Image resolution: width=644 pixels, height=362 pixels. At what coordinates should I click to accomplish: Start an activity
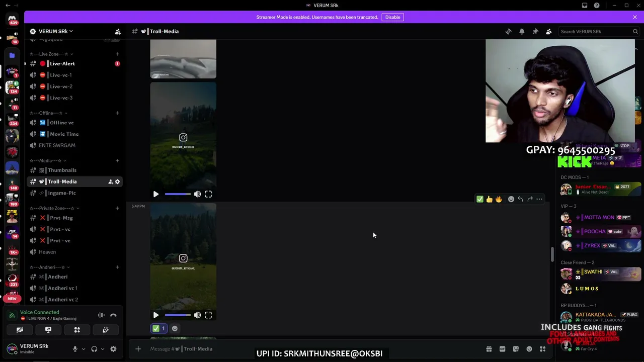77,330
